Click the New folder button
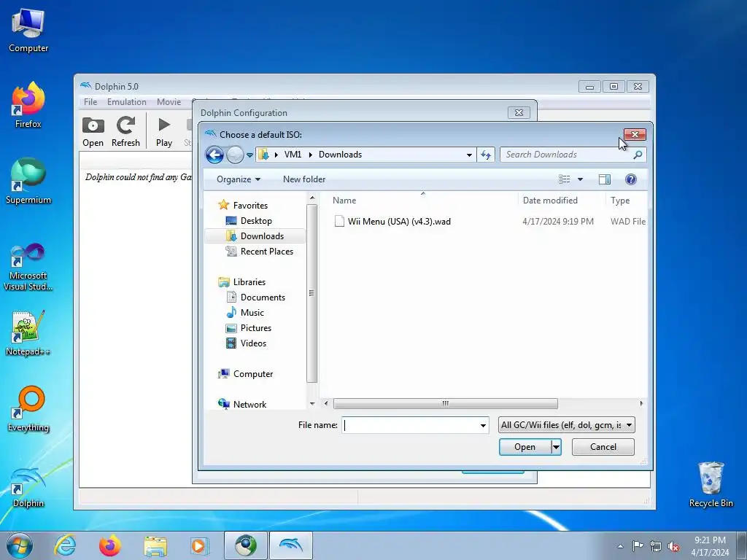 click(304, 179)
